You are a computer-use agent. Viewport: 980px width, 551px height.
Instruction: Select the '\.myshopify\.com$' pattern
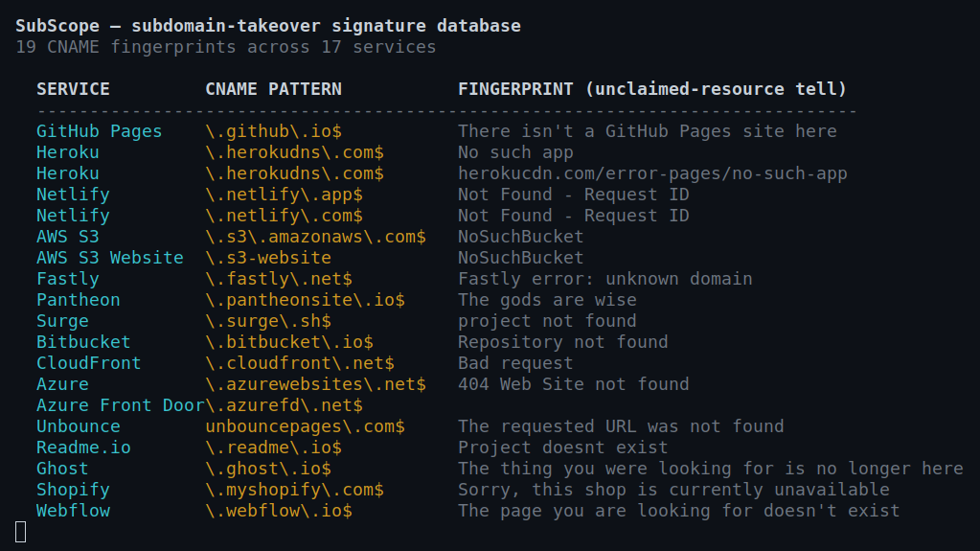coord(294,490)
